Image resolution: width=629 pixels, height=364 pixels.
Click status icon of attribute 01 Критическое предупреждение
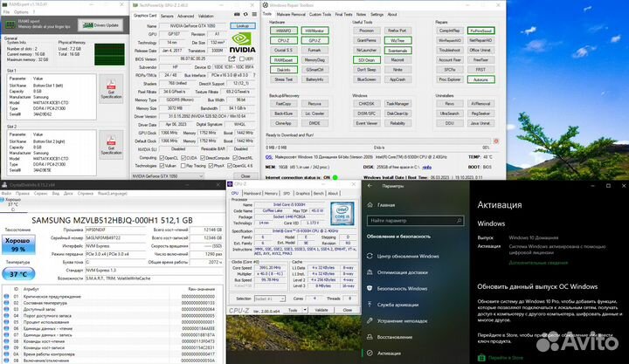tap(6, 297)
